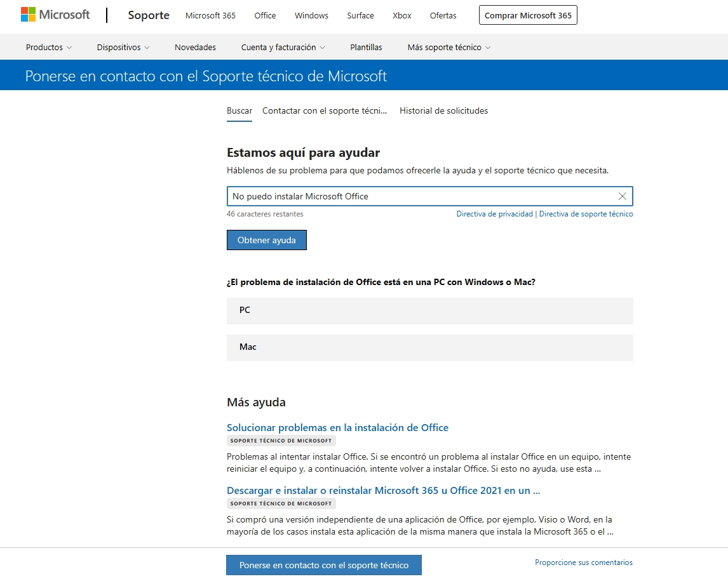
Task: Open the Directiva de privacidad link
Action: click(494, 214)
